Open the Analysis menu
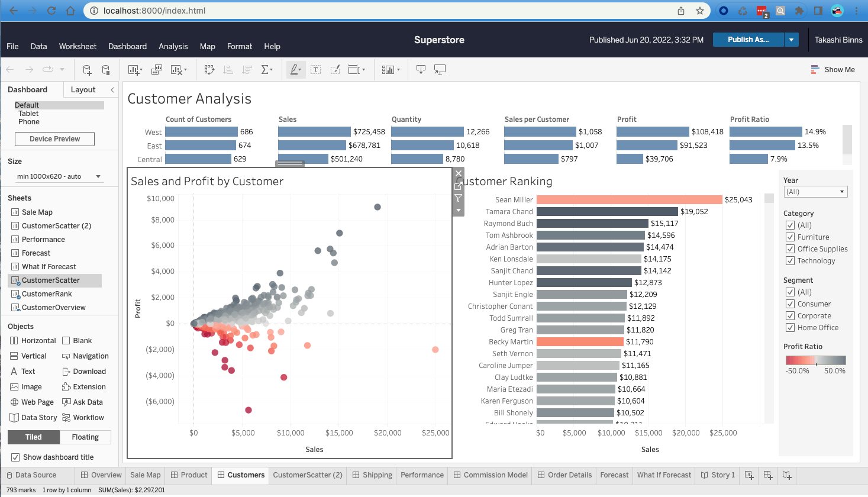868x497 pixels. click(173, 46)
